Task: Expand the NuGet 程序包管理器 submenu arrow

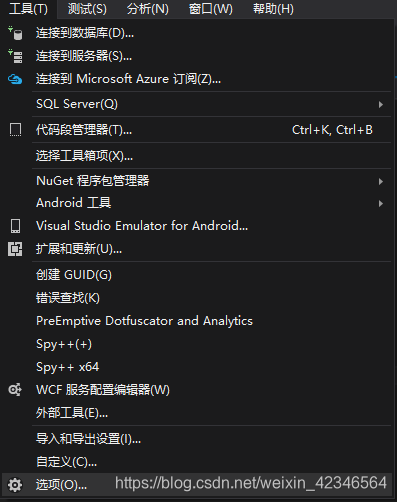Action: (x=381, y=182)
